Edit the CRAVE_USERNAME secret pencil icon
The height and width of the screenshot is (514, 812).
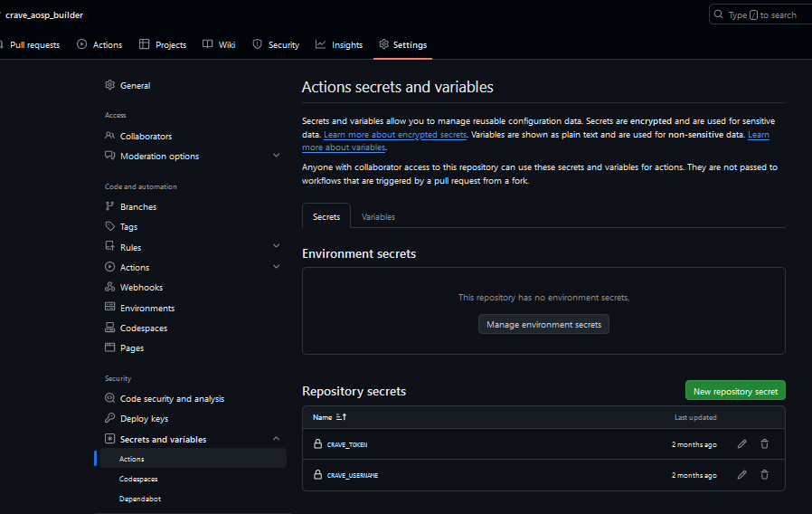(742, 474)
